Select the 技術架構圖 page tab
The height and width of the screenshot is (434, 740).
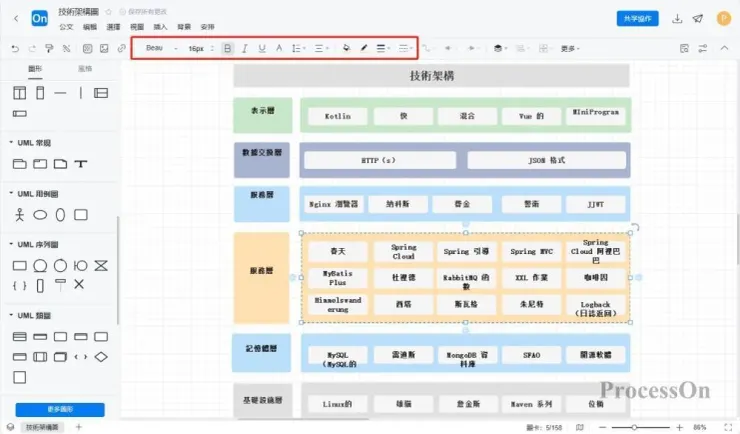(42, 427)
